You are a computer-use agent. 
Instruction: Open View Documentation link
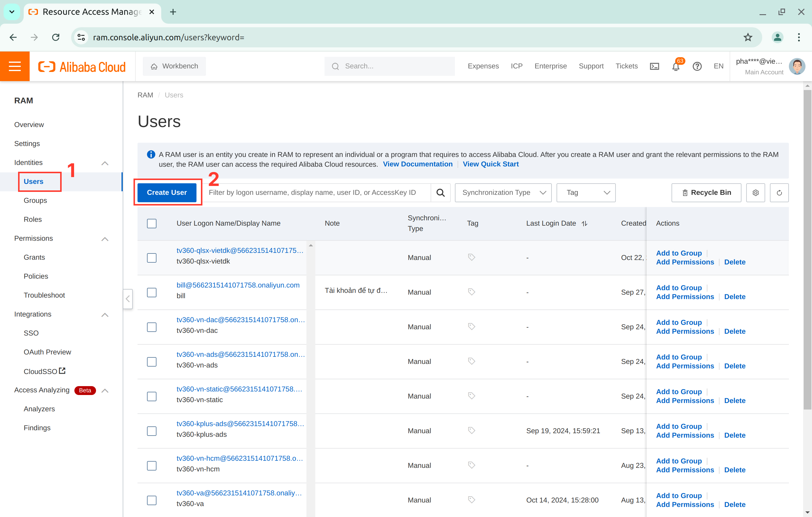coord(418,164)
